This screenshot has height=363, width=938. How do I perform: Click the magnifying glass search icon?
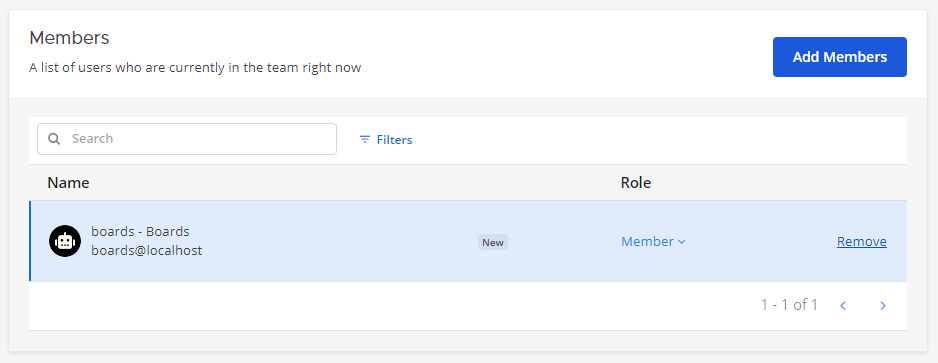(54, 139)
